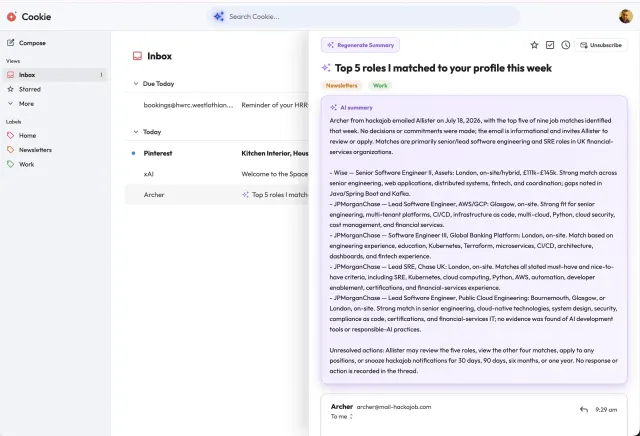Click the AI sparkle search icon
The width and height of the screenshot is (640, 436).
pos(219,17)
